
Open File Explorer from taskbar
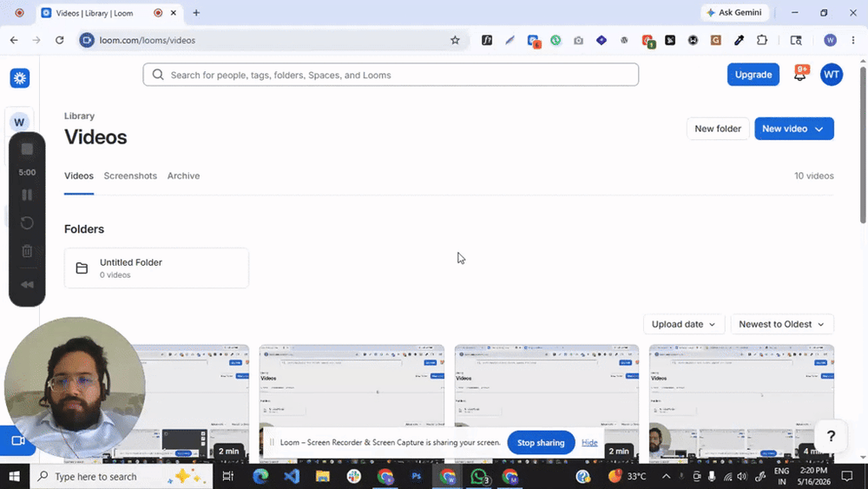coord(323,476)
